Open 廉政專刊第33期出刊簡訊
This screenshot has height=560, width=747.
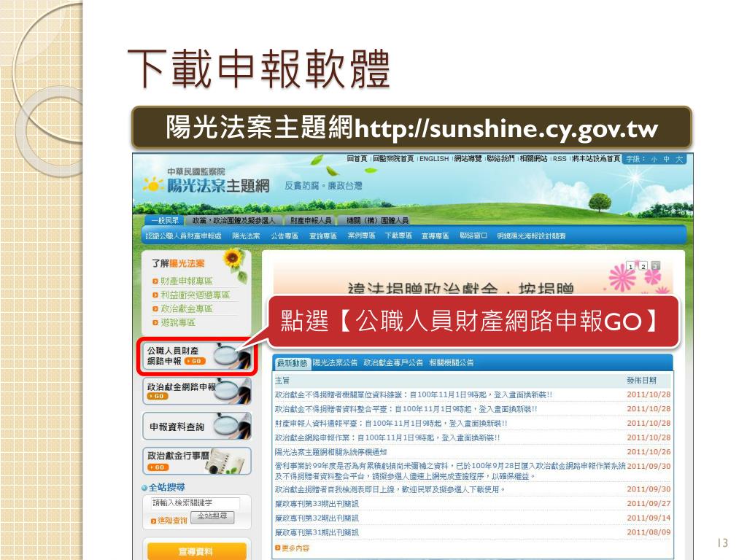pyautogui.click(x=317, y=504)
